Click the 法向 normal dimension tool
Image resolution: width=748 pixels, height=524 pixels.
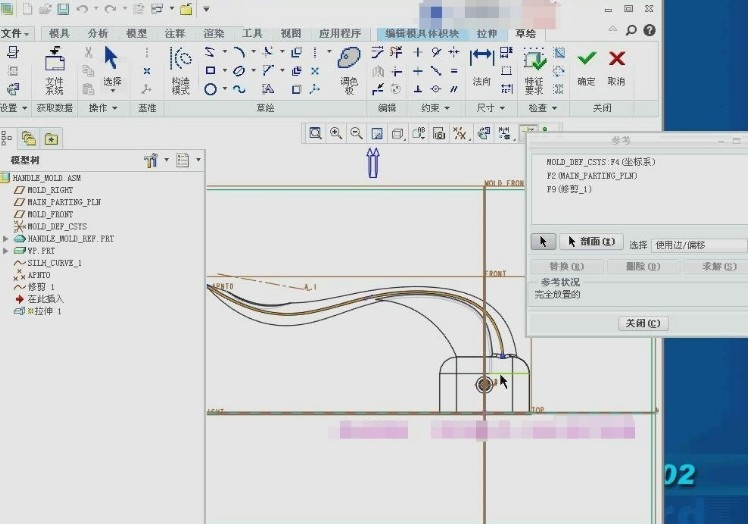coord(482,68)
